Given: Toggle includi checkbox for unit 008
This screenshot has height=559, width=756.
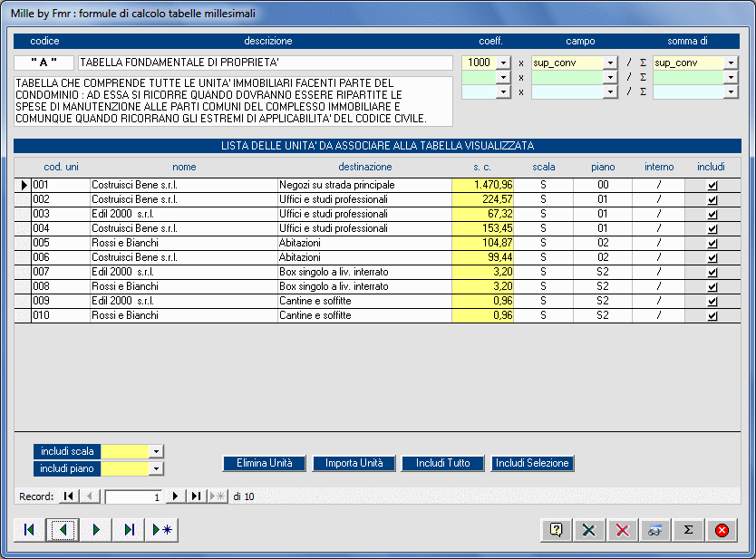Looking at the screenshot, I should pos(712,286).
